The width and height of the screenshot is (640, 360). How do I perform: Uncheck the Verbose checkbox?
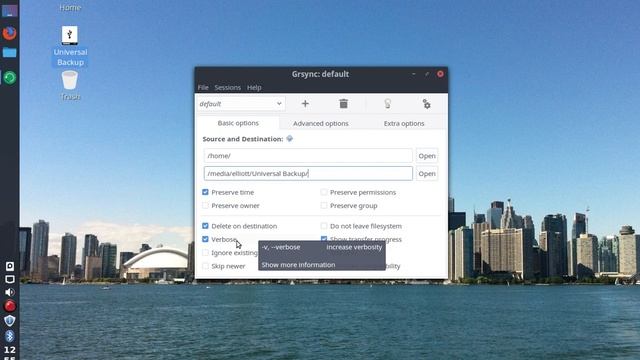205,239
